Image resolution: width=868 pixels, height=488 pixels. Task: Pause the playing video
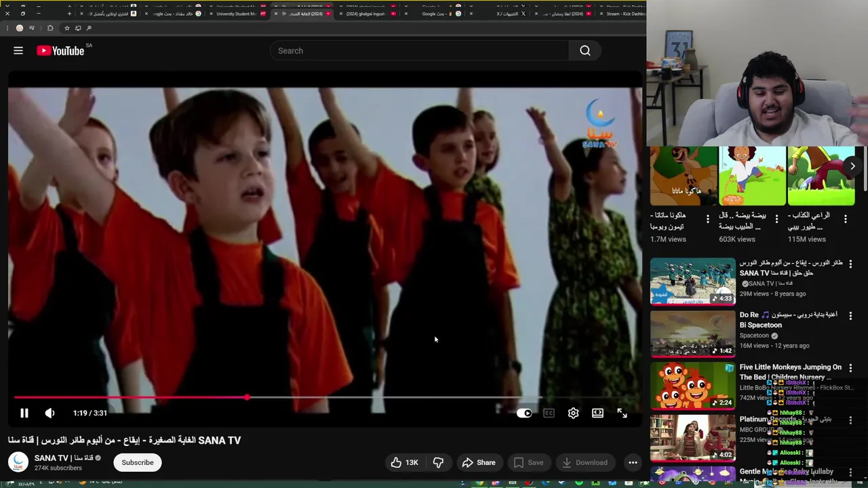click(24, 413)
